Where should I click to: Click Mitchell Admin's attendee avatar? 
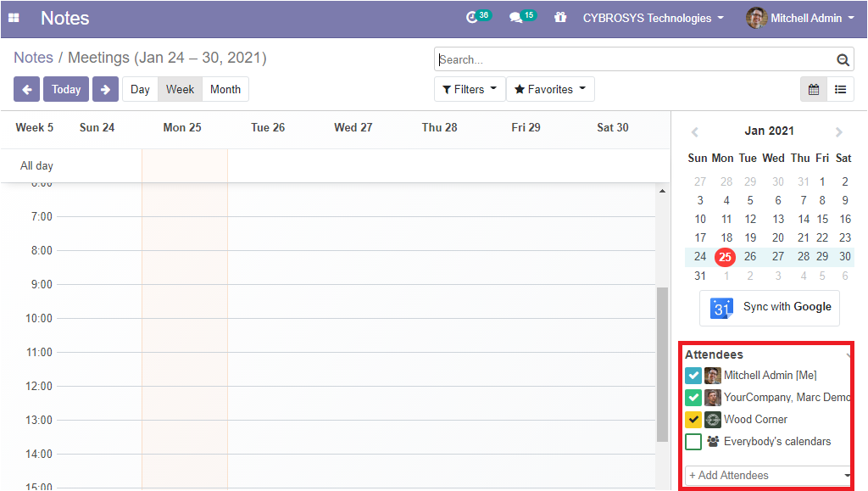712,376
